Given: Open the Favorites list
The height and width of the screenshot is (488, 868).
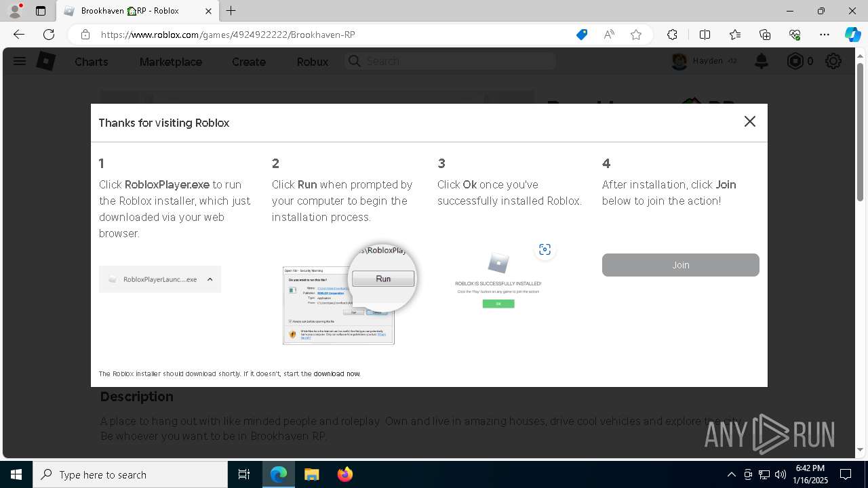Looking at the screenshot, I should point(735,35).
